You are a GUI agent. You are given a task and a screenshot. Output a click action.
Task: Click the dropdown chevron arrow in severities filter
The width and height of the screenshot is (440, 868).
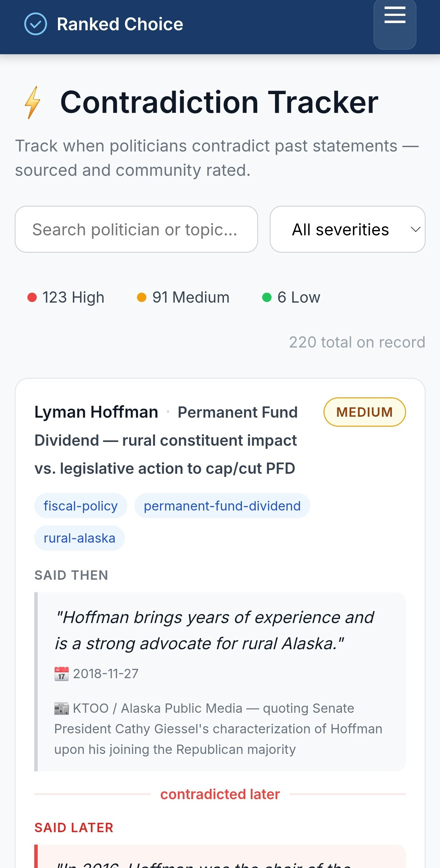pyautogui.click(x=416, y=229)
